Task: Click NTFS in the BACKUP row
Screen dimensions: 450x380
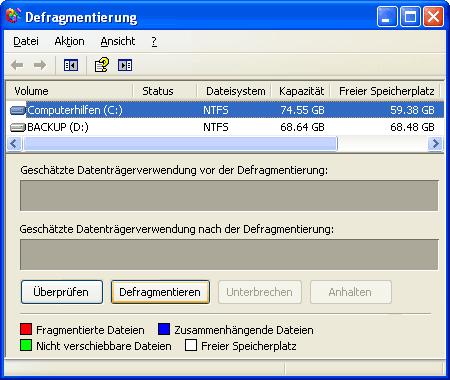Action: click(216, 127)
